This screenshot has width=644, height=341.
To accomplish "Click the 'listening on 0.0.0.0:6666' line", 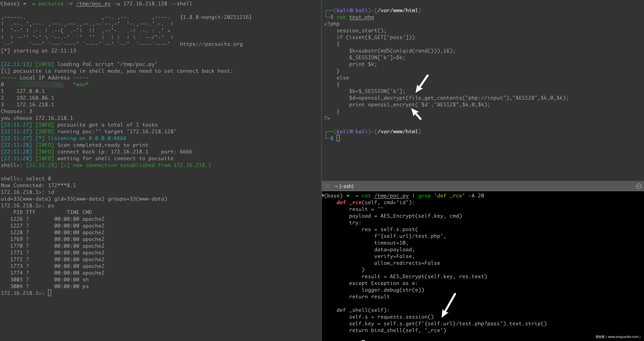I will tap(87, 138).
